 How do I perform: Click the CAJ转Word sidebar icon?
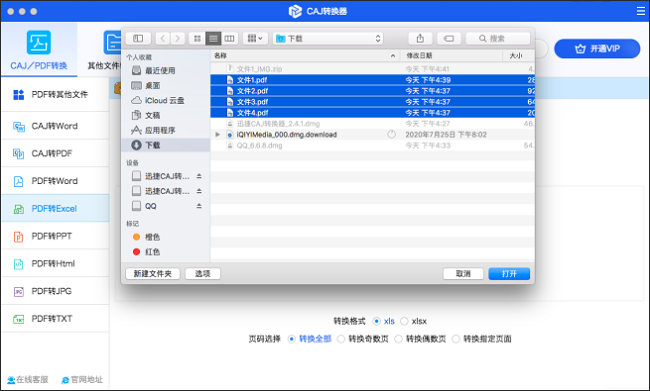click(x=19, y=126)
